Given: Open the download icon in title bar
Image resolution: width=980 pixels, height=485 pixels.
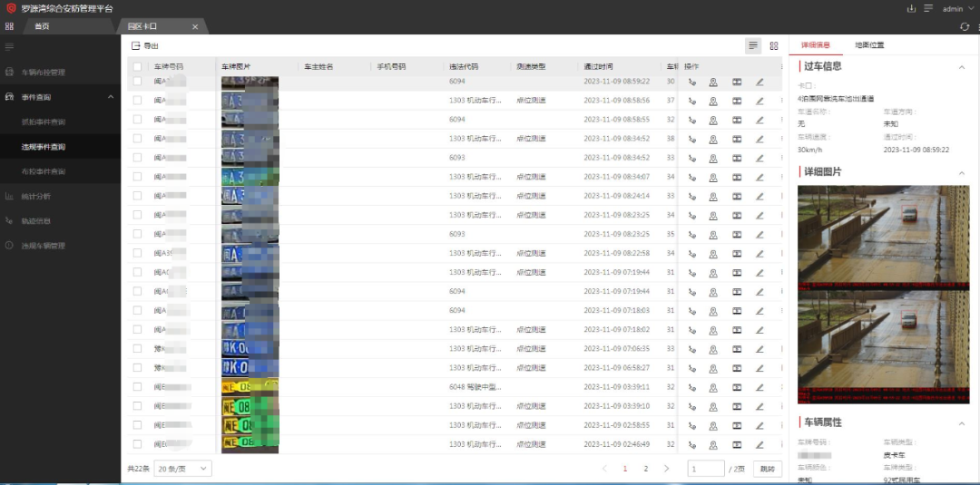Looking at the screenshot, I should 911,8.
